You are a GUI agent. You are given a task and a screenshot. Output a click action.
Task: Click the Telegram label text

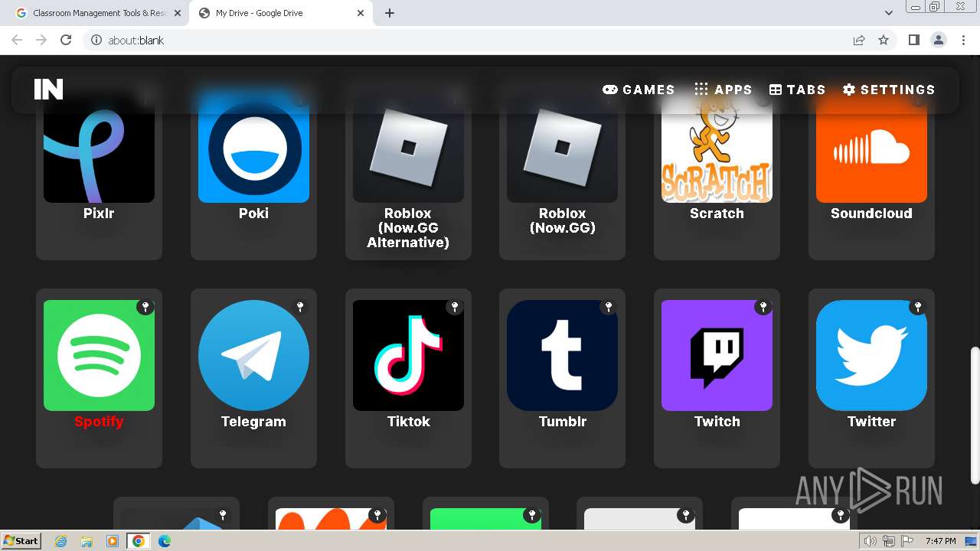253,422
